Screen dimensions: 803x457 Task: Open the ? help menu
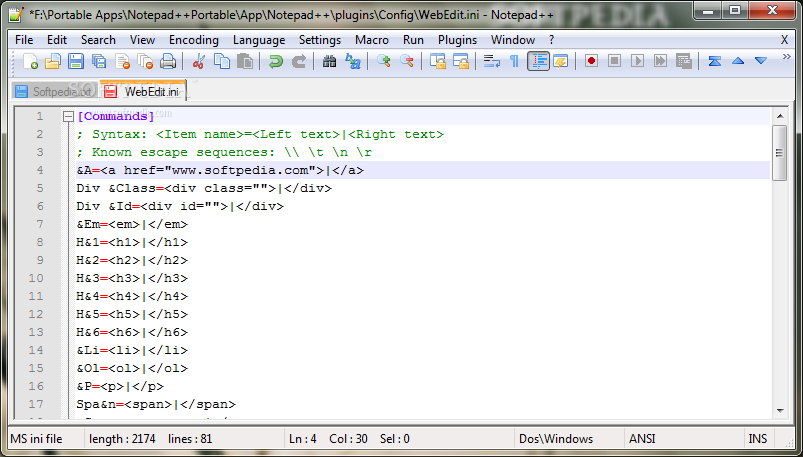[x=551, y=40]
